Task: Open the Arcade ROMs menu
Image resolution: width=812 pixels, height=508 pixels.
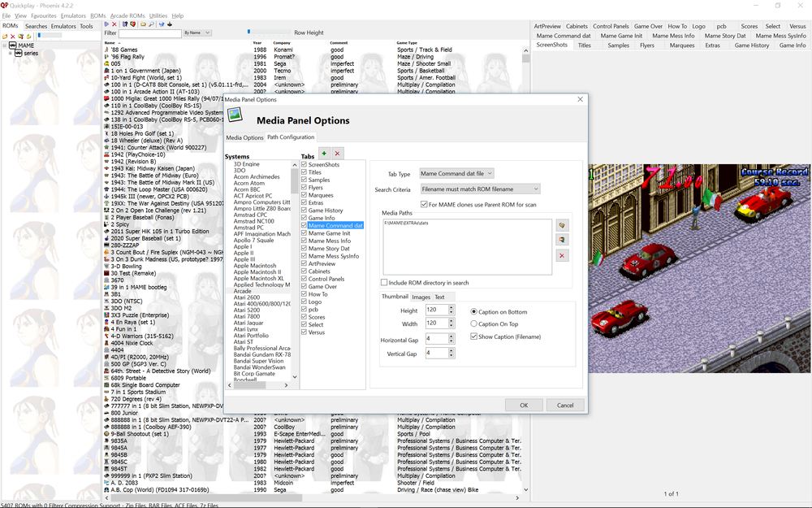Action: 127,15
